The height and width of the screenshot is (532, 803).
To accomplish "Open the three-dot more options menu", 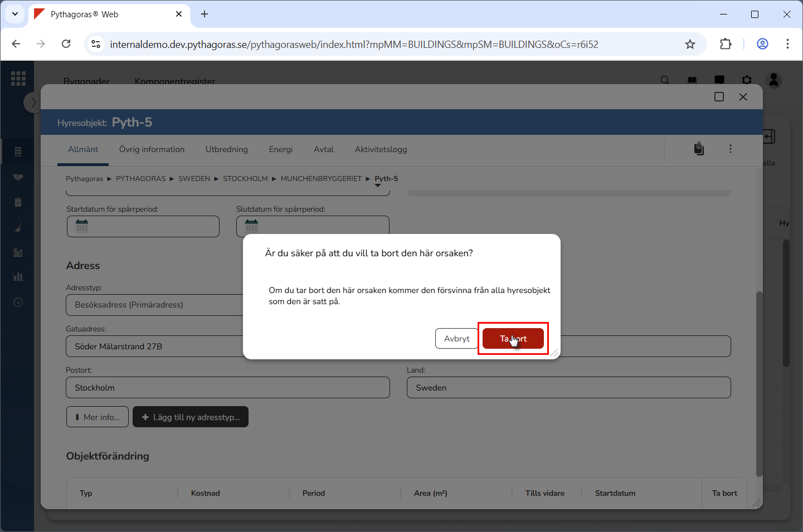I will pyautogui.click(x=730, y=149).
